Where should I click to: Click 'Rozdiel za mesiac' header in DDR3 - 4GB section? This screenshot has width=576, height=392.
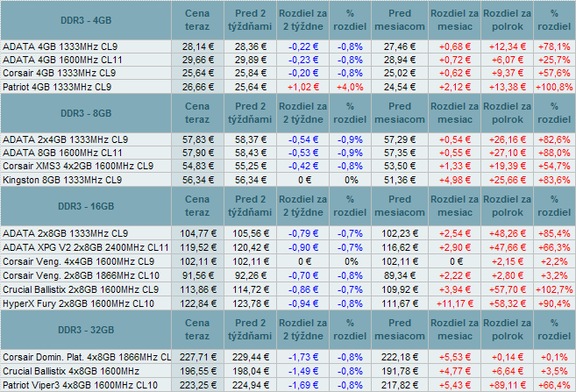(455, 20)
